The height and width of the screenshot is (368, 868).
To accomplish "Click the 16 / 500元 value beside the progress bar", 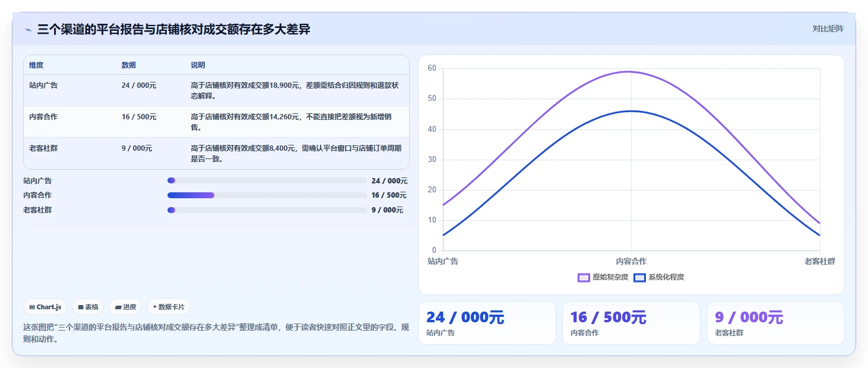I will pyautogui.click(x=389, y=195).
